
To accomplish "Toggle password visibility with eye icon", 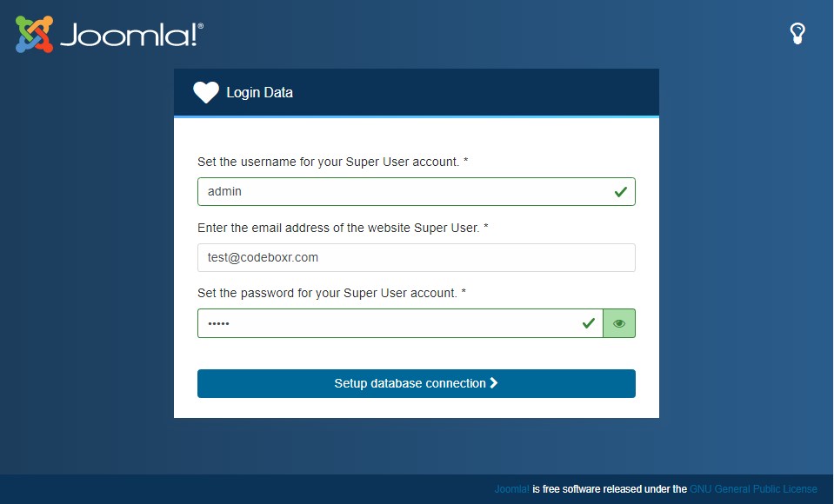I will coord(619,323).
